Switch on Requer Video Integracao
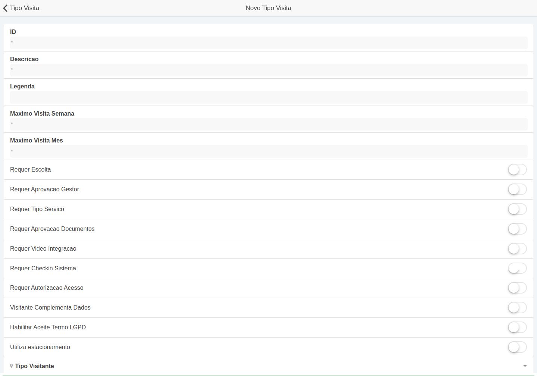537x392 pixels. coord(517,249)
